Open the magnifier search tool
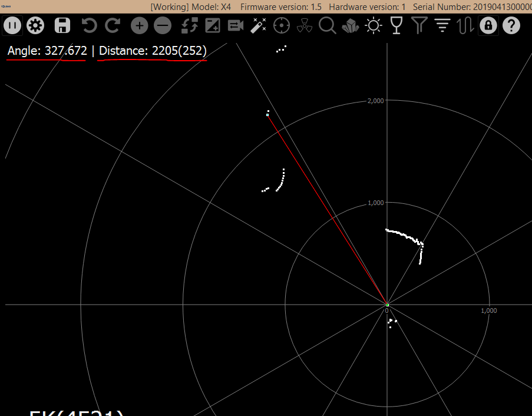 tap(327, 25)
